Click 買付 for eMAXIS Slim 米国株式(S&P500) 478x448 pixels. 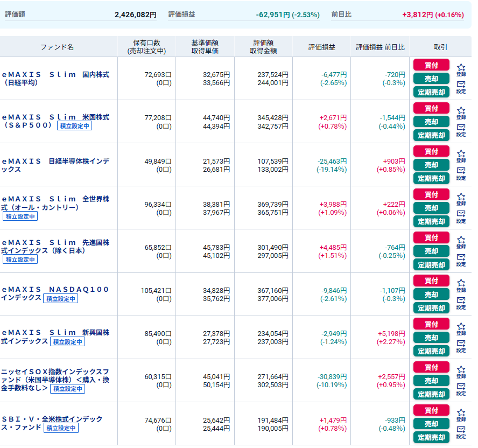click(431, 108)
